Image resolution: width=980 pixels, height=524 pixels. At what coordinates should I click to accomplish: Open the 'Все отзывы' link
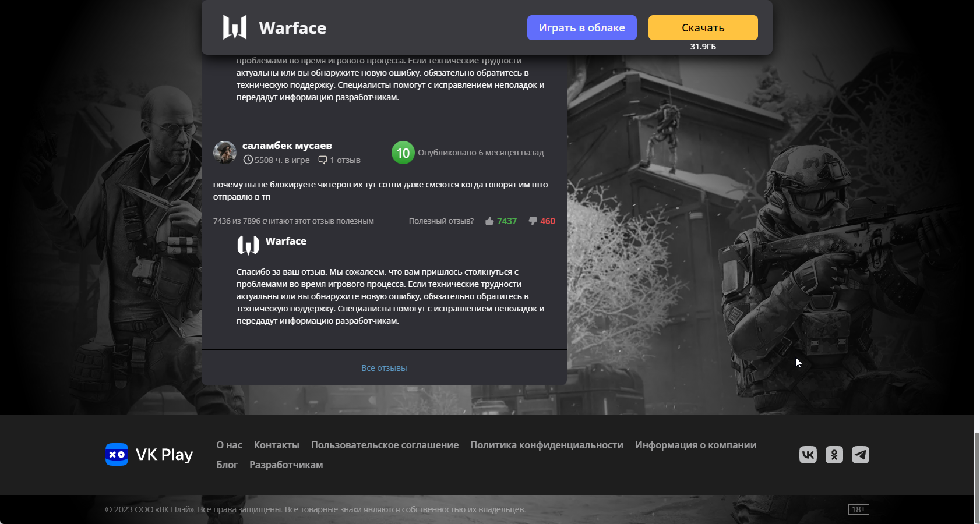point(384,368)
